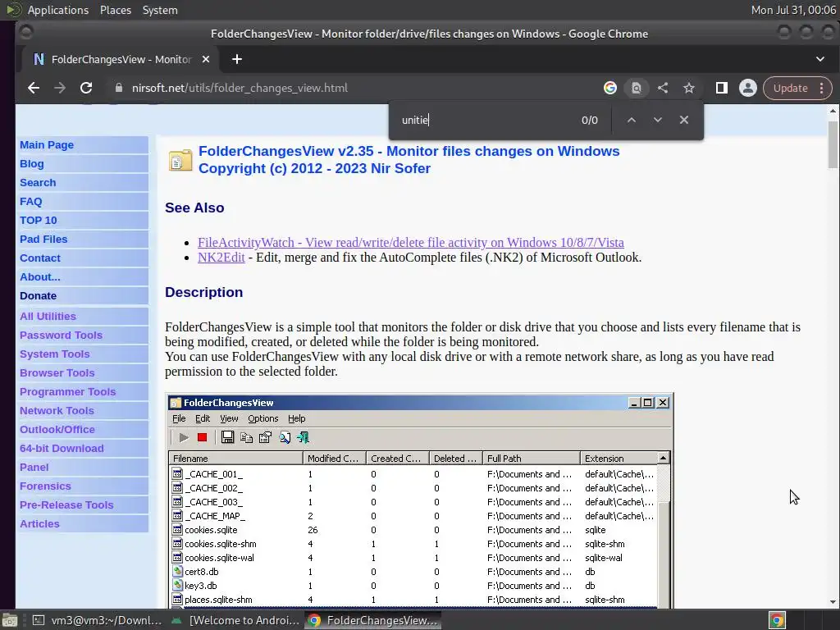
Task: Close the FolderChangesView tab
Action: 206,59
